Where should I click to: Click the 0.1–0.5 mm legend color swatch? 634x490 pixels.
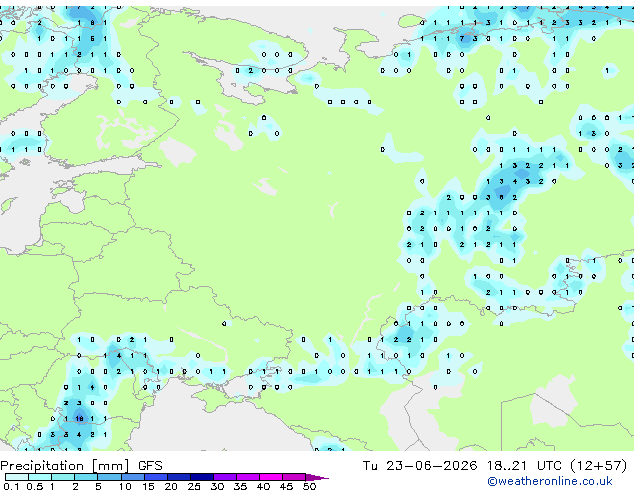pyautogui.click(x=17, y=477)
